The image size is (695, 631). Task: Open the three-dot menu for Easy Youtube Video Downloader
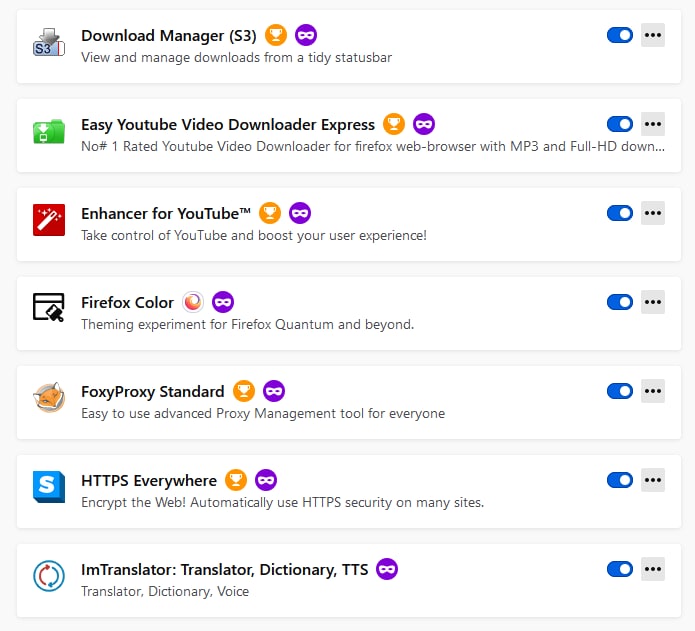pyautogui.click(x=653, y=124)
